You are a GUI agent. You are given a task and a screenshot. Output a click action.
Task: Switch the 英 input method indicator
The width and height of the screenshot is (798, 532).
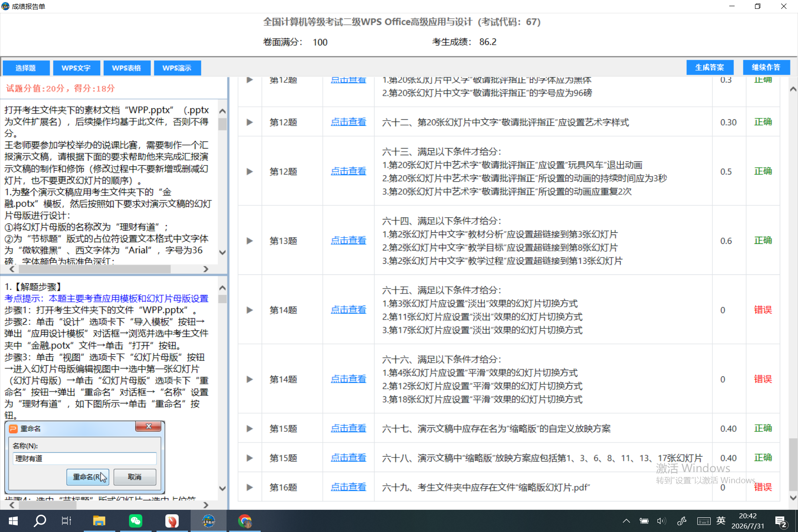click(721, 520)
